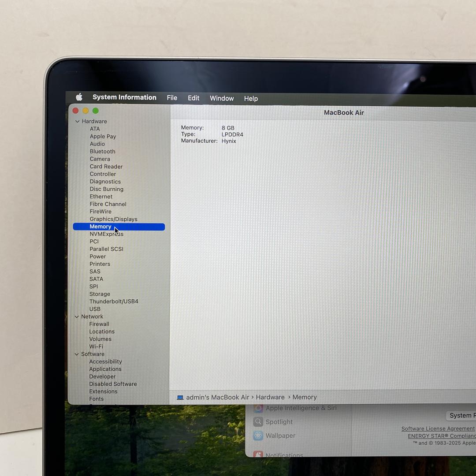
Task: Open the System Information menu
Action: point(124,97)
